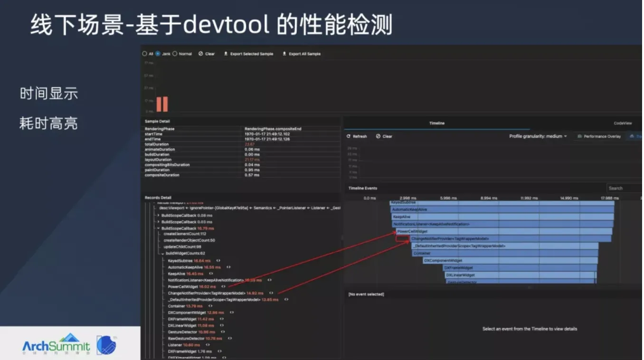Select the desc:Viewport record row
Viewport: 644px width, 360px height.
click(x=249, y=208)
